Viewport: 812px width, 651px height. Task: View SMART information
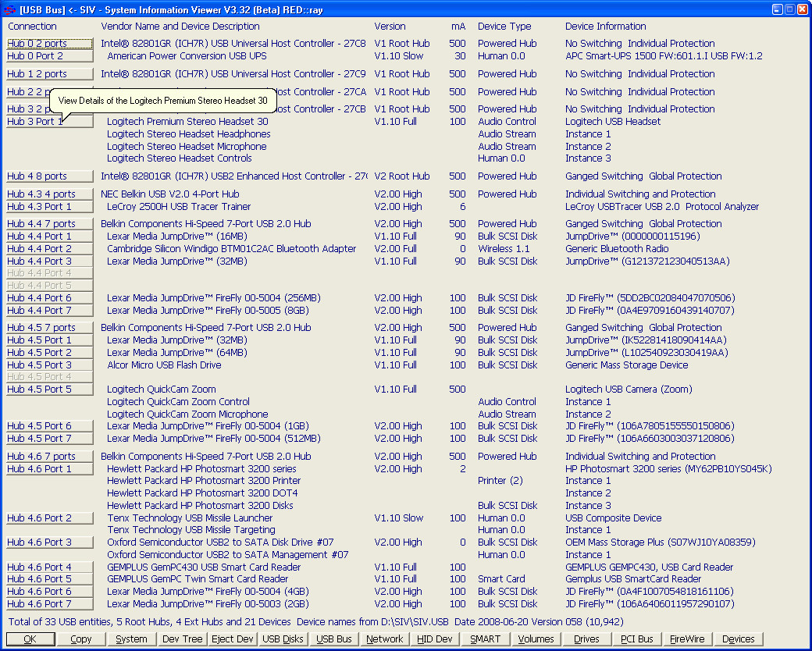pos(485,639)
